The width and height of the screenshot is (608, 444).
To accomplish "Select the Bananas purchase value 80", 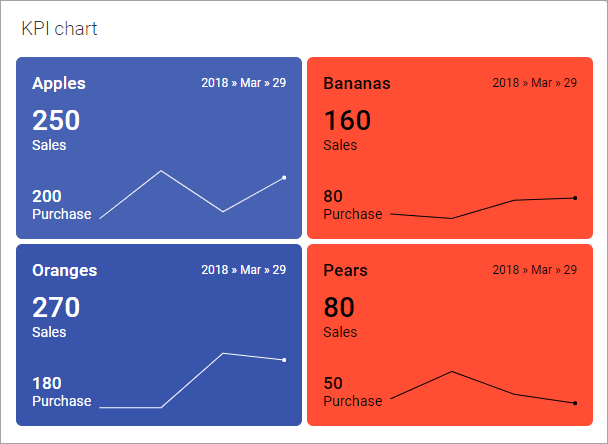I will (x=333, y=196).
